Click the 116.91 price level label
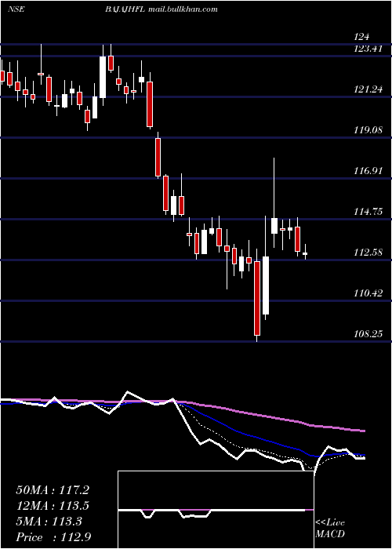The image size is (392, 549). (368, 171)
